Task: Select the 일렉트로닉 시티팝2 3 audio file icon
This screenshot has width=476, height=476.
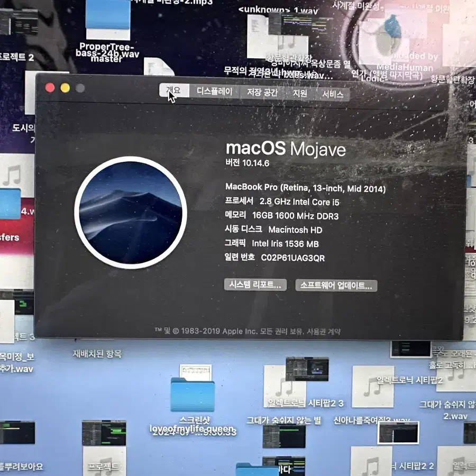Action: click(285, 386)
